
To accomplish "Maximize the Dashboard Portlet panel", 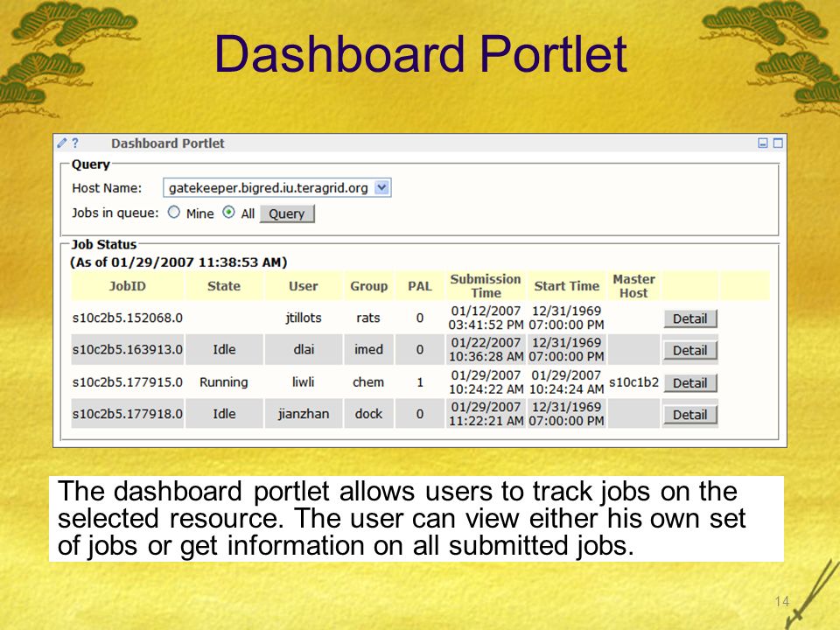I will tap(778, 143).
